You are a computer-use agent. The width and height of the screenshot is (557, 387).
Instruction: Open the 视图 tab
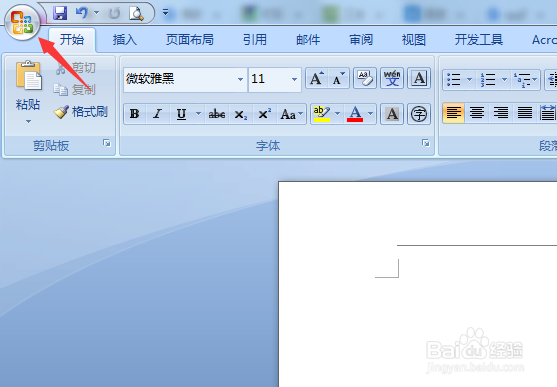coord(414,39)
